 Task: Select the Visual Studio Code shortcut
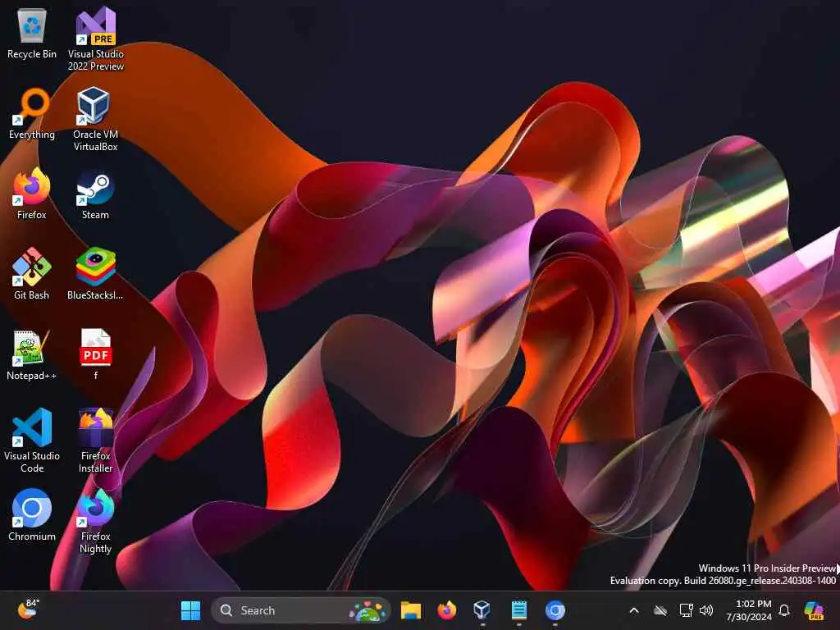click(x=32, y=441)
